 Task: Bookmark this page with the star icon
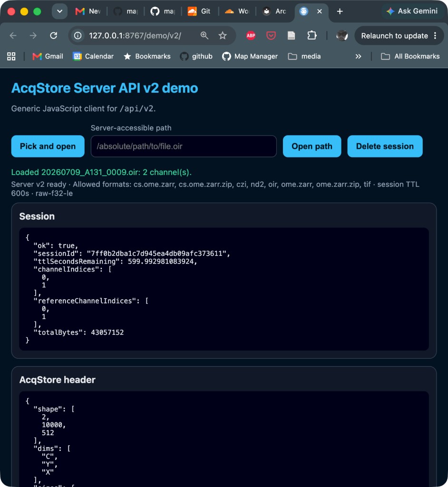223,36
